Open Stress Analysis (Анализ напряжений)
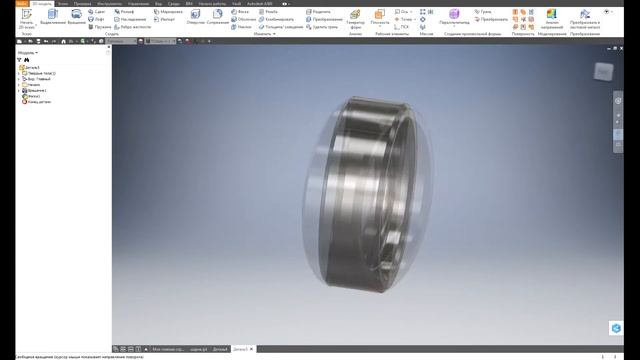640x360 pixels. (x=551, y=19)
